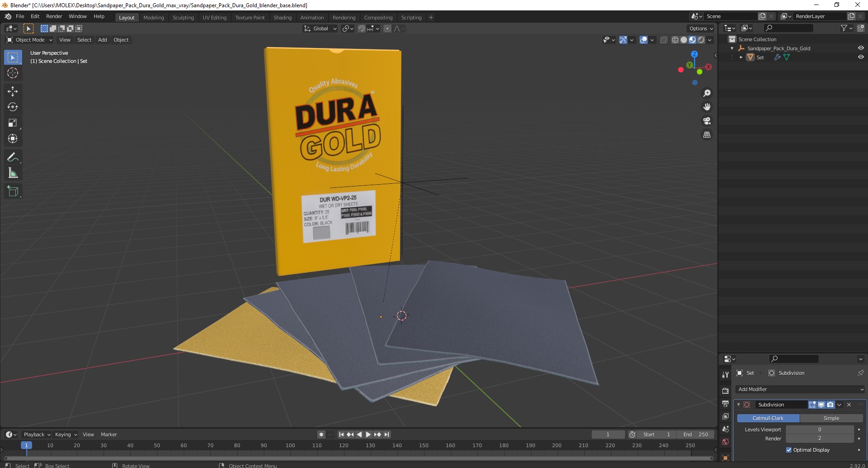
Task: Choose the Add Cube tool
Action: point(13,191)
